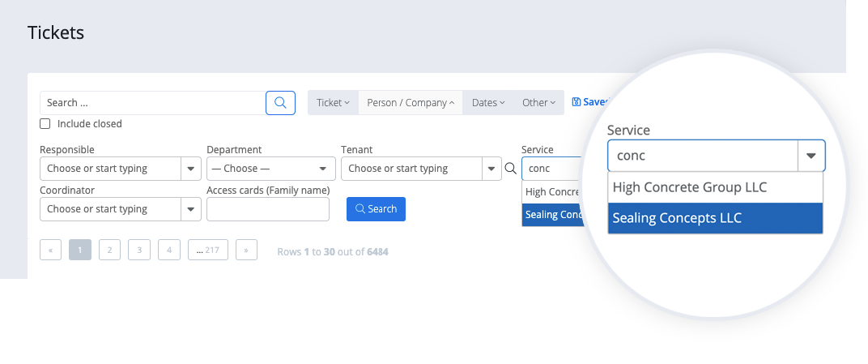
Task: Open the Dates filter tab
Action: (488, 102)
